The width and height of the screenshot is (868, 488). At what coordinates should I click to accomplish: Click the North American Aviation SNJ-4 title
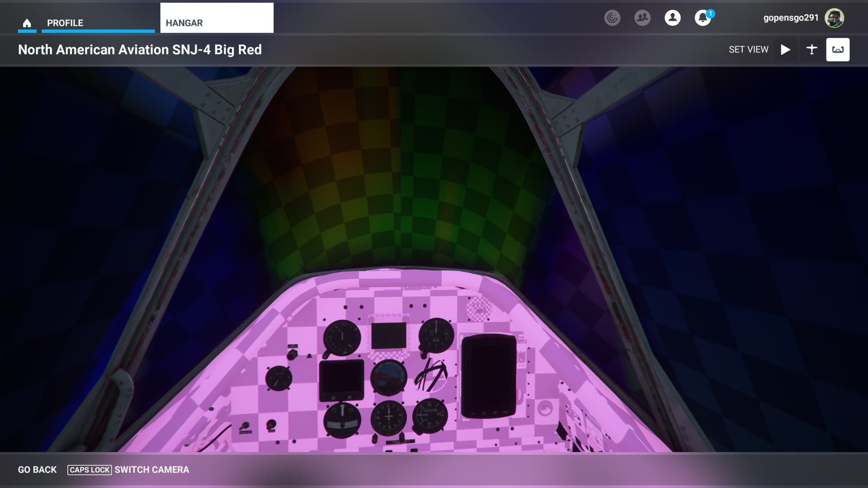pyautogui.click(x=140, y=50)
